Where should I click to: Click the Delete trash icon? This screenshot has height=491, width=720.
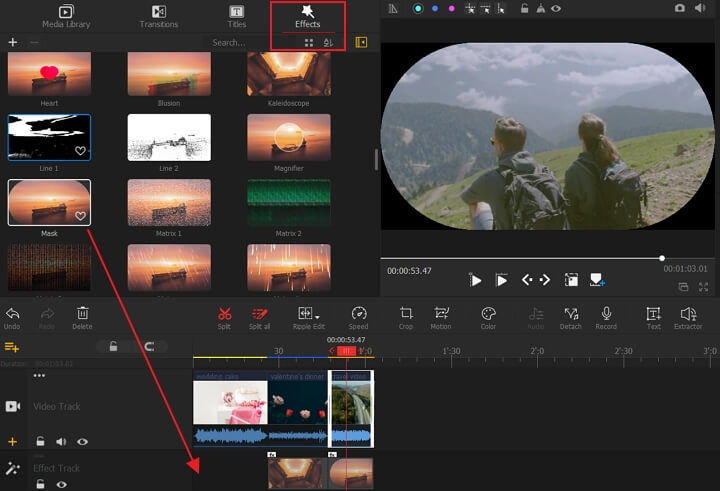coord(82,314)
